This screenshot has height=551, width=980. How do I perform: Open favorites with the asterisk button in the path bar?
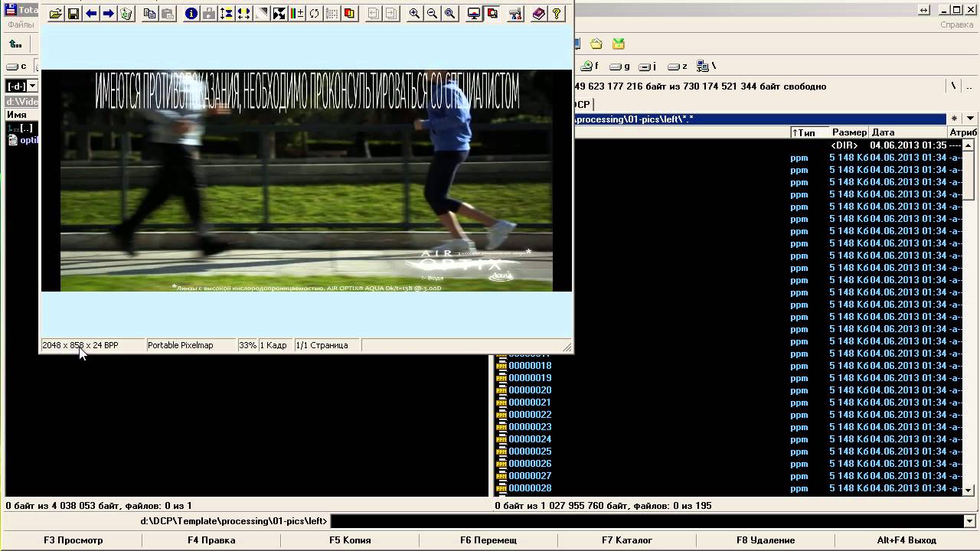(954, 119)
